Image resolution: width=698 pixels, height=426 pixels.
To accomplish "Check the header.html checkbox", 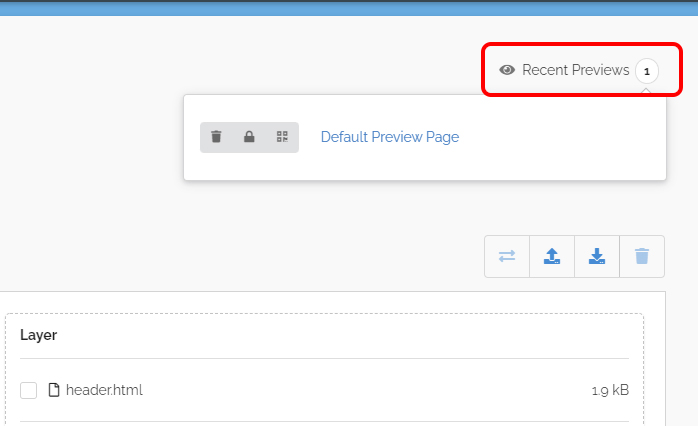I will (x=28, y=390).
